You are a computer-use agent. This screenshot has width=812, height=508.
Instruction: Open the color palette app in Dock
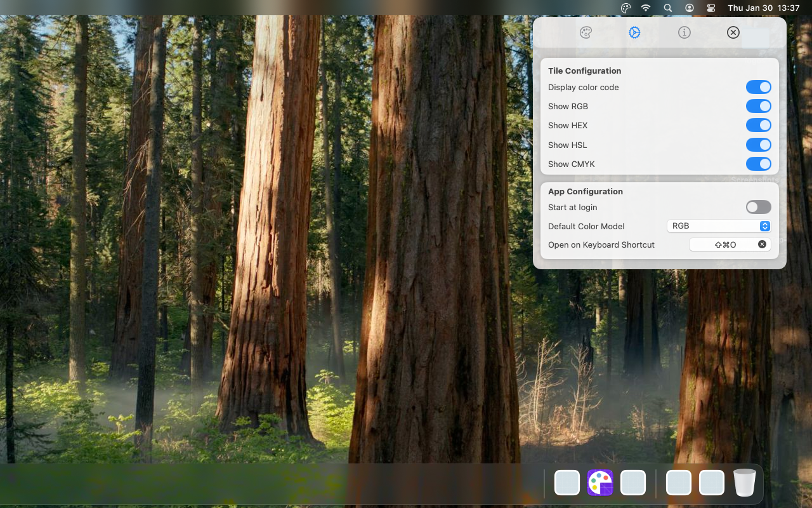pyautogui.click(x=600, y=483)
